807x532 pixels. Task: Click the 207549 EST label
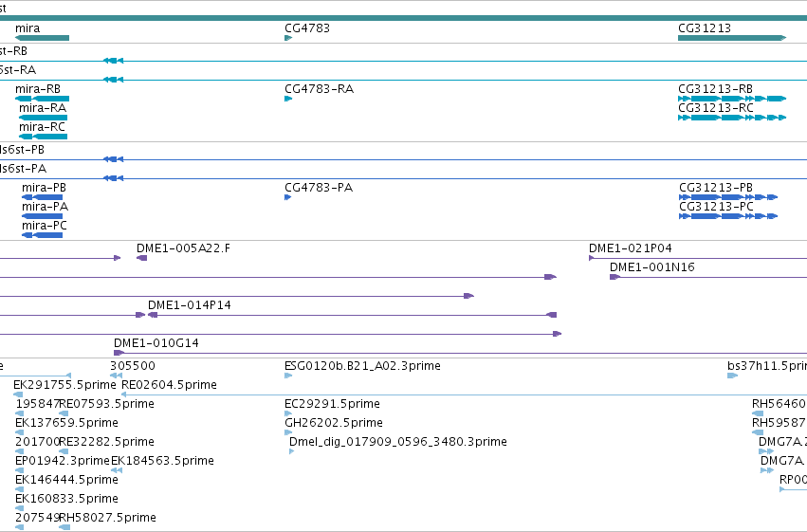(38, 518)
